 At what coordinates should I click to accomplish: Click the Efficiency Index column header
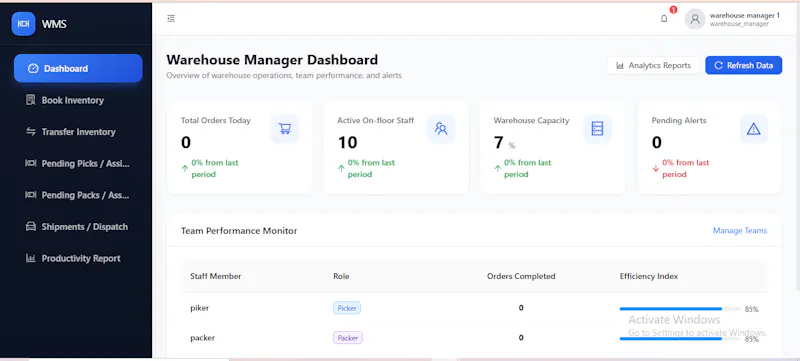pyautogui.click(x=649, y=276)
